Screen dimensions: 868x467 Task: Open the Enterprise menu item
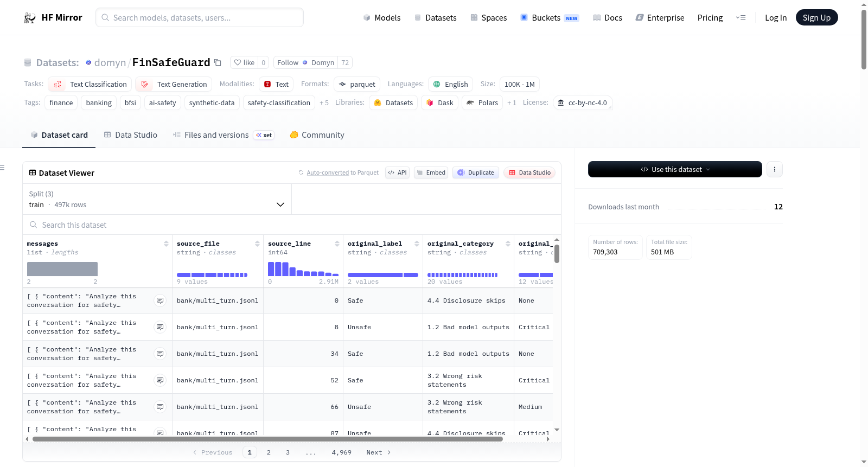point(660,17)
